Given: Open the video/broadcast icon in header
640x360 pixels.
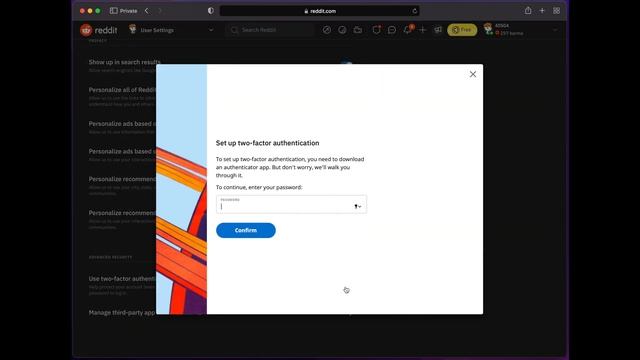Looking at the screenshot, I should tap(358, 30).
